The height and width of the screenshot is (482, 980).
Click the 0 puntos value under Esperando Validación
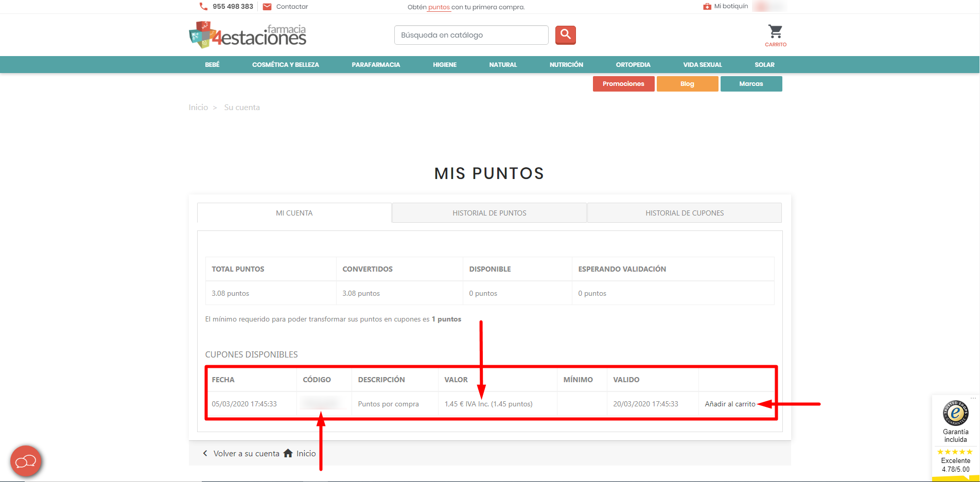point(592,293)
